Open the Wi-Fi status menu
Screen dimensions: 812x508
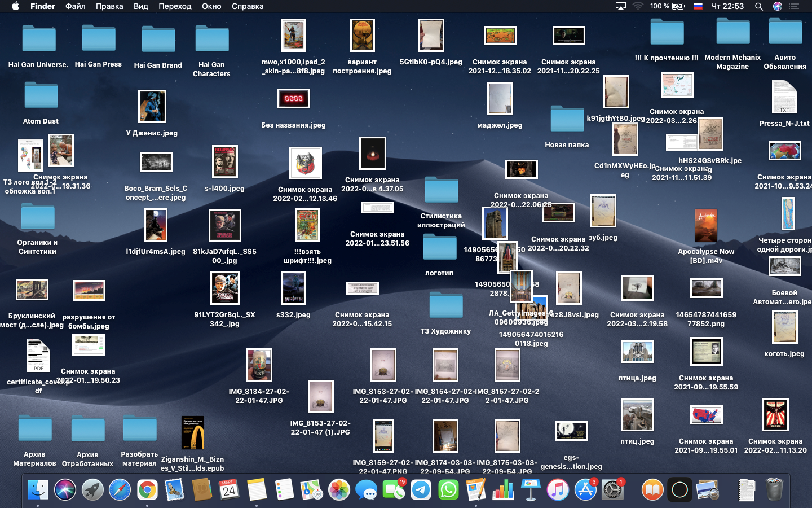638,6
